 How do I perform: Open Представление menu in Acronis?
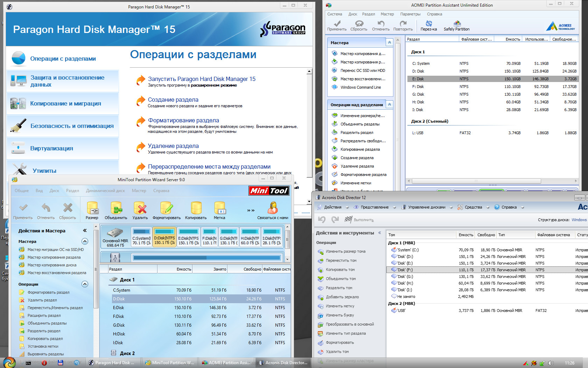coord(374,207)
